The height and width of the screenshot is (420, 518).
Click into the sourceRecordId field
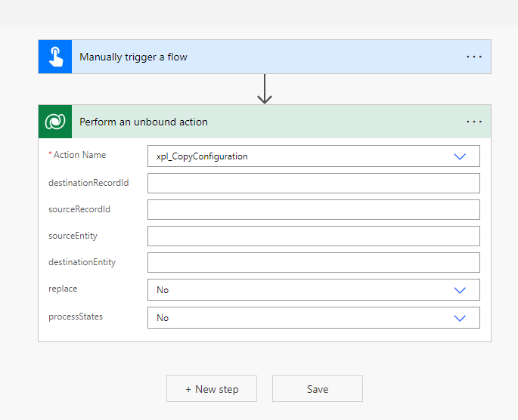(314, 209)
